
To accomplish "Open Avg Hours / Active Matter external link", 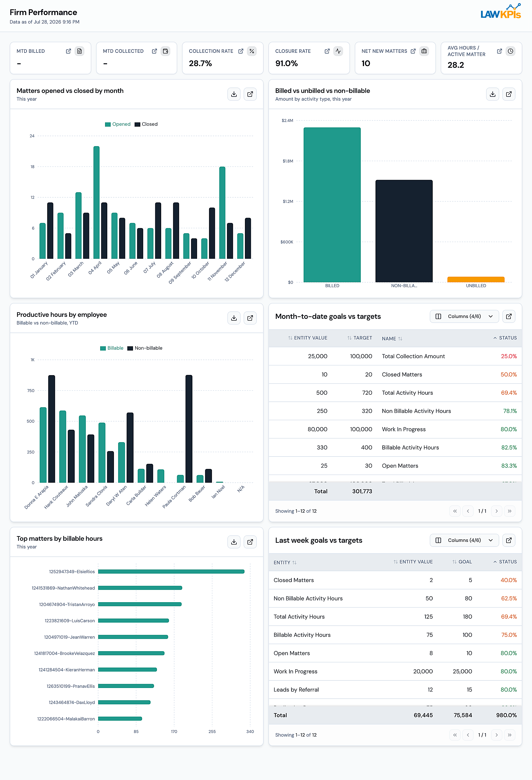I will pyautogui.click(x=499, y=51).
